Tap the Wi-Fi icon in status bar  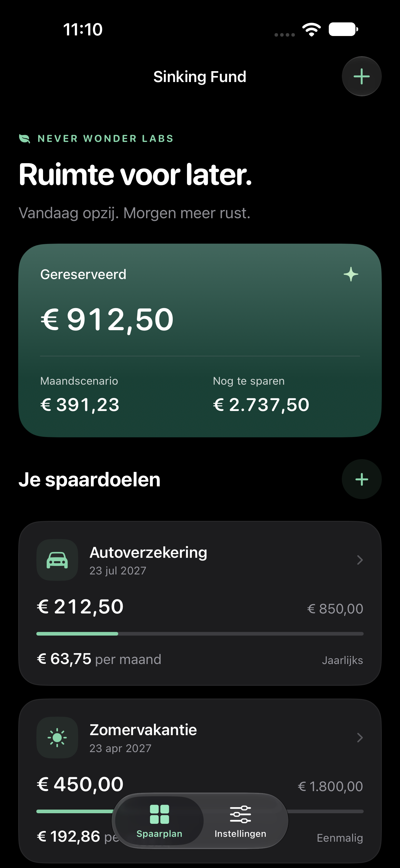312,30
